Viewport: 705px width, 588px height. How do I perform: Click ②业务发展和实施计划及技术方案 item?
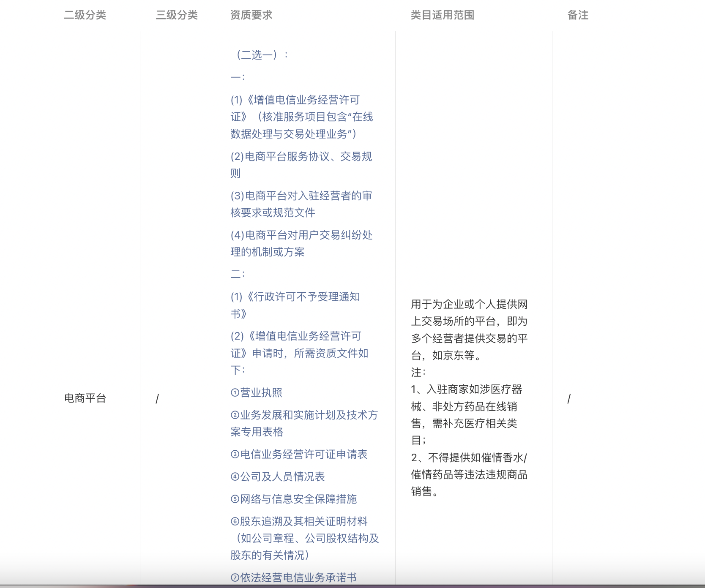pos(304,423)
